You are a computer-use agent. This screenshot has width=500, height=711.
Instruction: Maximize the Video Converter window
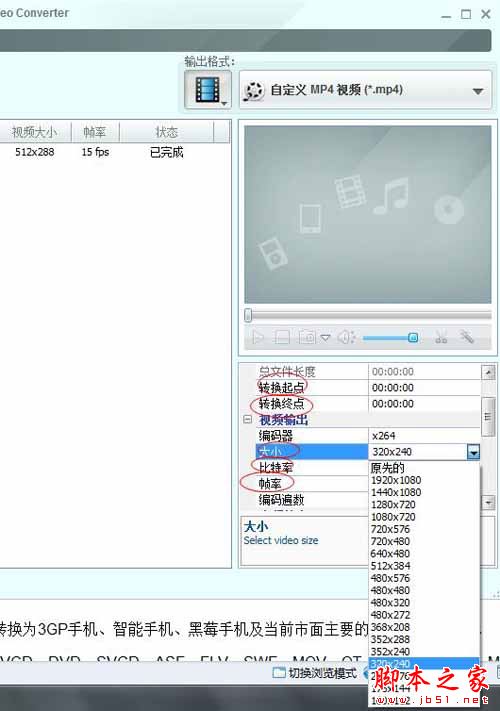466,15
